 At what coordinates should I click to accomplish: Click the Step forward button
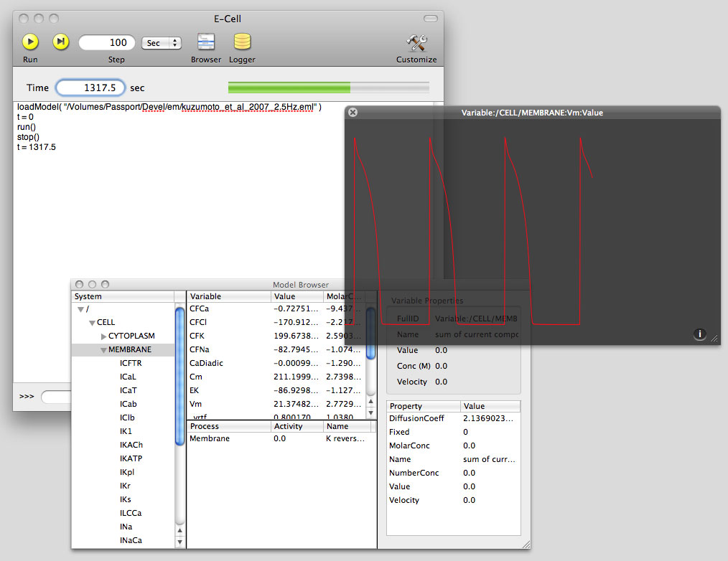coord(61,42)
